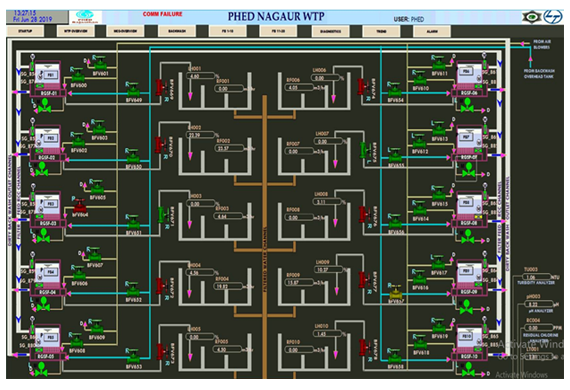The height and width of the screenshot is (390, 570).
Task: Click the green BFV601 valve icon
Action: click(x=99, y=64)
